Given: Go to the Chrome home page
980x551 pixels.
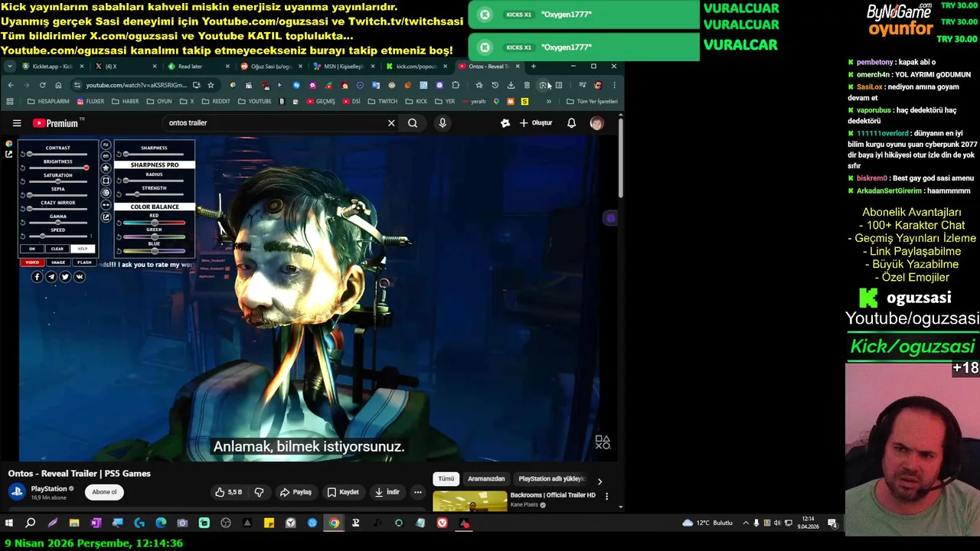Looking at the screenshot, I should click(58, 85).
